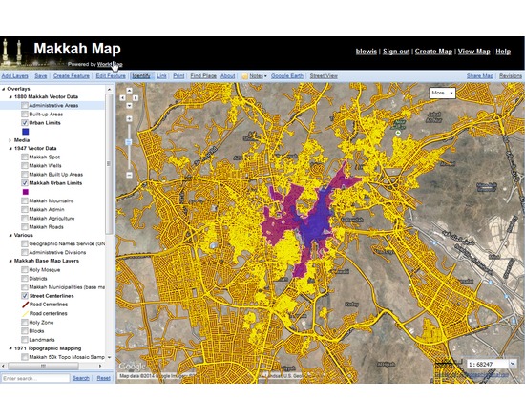The width and height of the screenshot is (525, 420).
Task: Click Reset next to Search
Action: pos(103,378)
